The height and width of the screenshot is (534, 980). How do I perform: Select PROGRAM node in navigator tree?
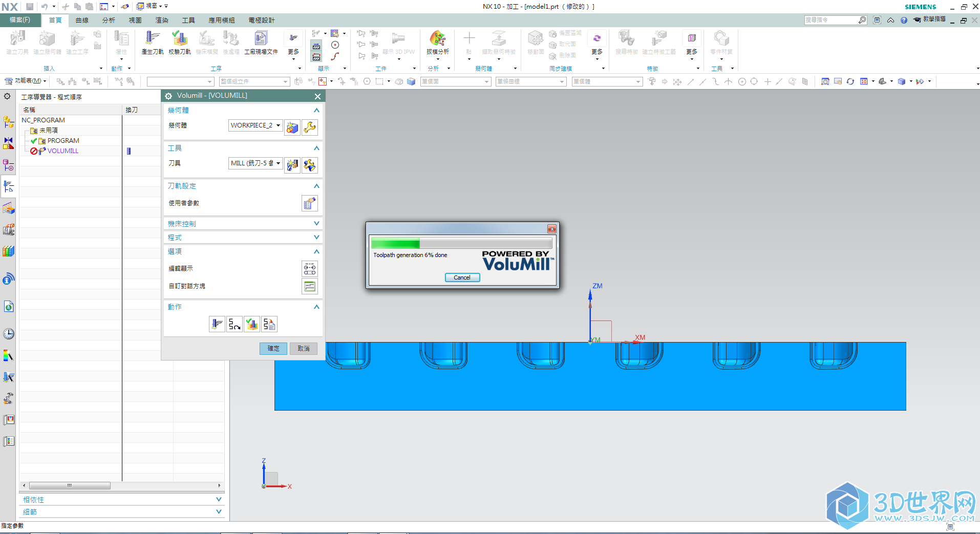pos(63,141)
